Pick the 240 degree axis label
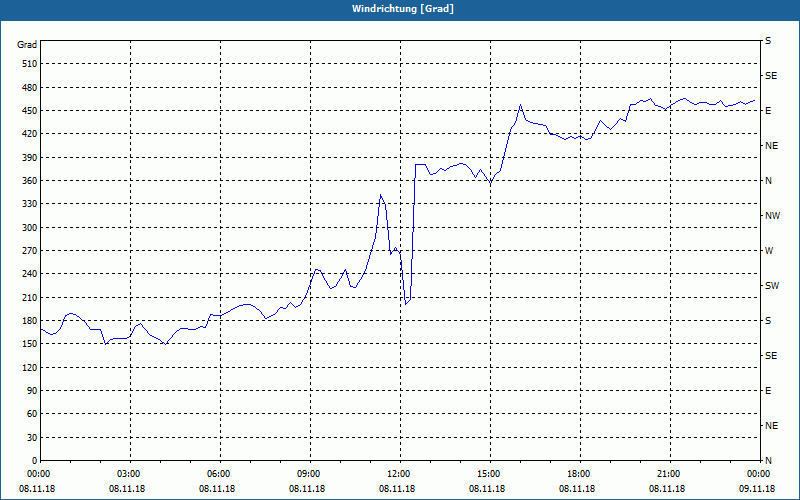This screenshot has height=500, width=800. pyautogui.click(x=30, y=274)
